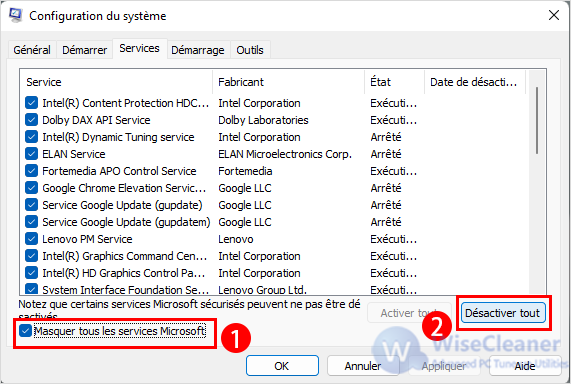Toggle Fortemedia APO Control Service checkbox
Screen dimensions: 571x384
pos(31,171)
